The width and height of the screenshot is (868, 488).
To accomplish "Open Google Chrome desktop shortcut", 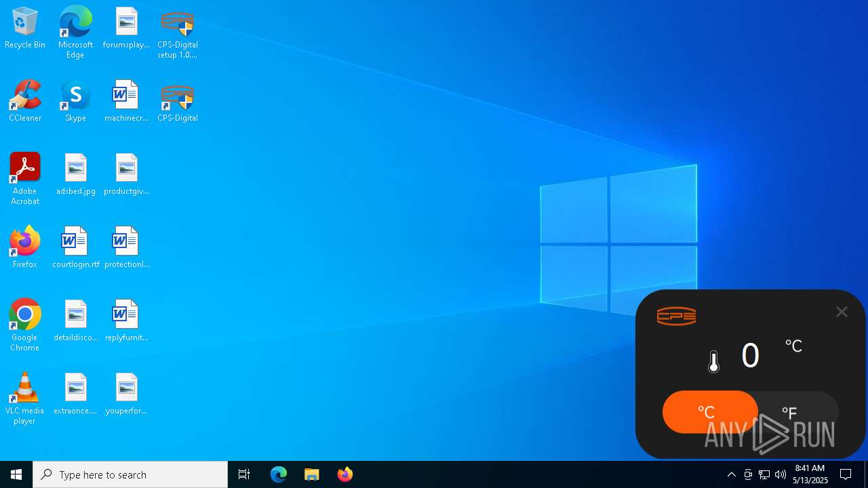I will (25, 325).
